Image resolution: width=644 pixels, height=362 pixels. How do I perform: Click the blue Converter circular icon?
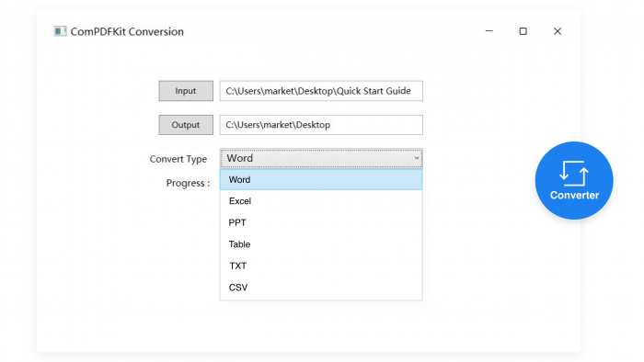click(574, 180)
